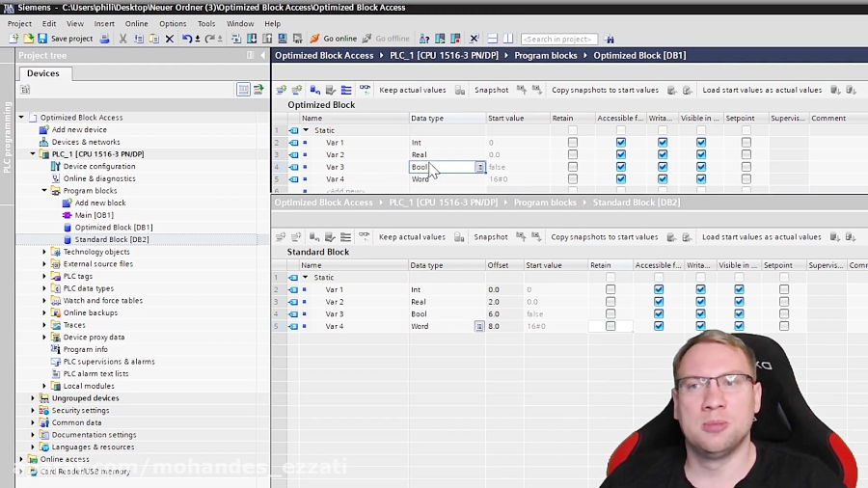The height and width of the screenshot is (488, 868).
Task: Select the Devices tab in the project tree
Action: (x=42, y=73)
